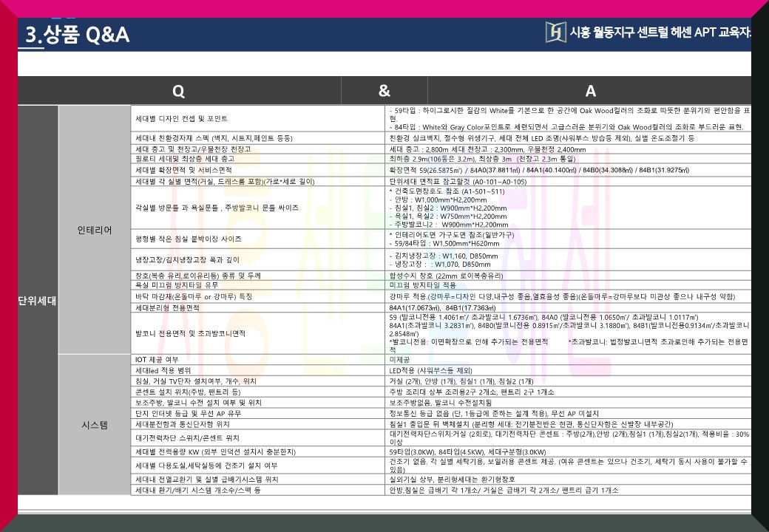769x532 pixels.
Task: Click question '냉장고장/김치냉장고장 폭과 깊이'
Action: [x=187, y=259]
